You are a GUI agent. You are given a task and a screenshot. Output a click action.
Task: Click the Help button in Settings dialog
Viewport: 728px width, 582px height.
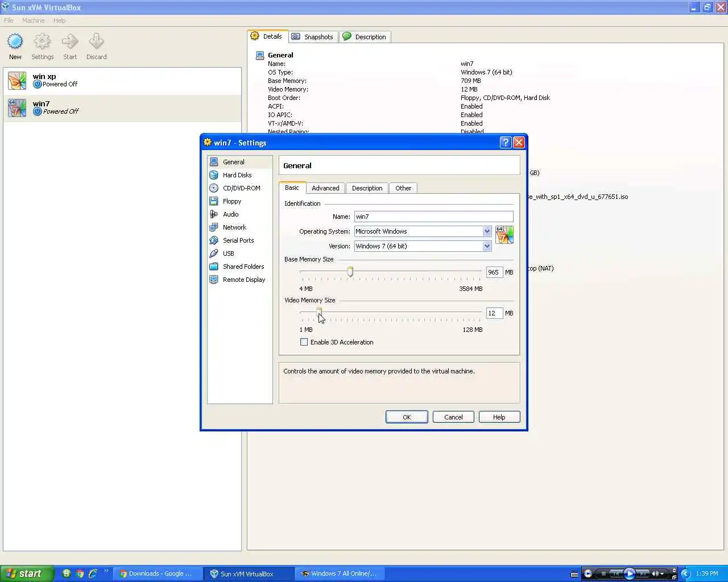click(499, 417)
